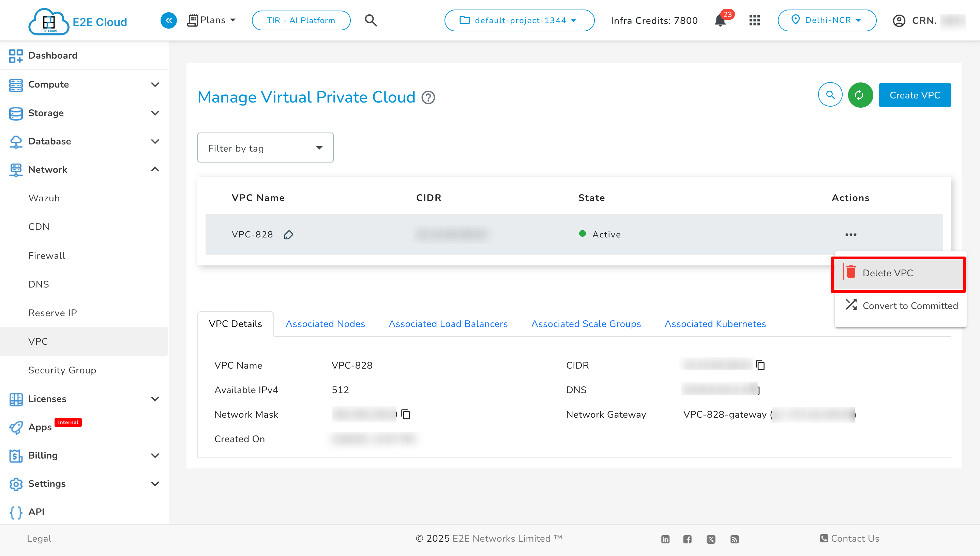The height and width of the screenshot is (556, 980).
Task: Click the Available IPv4 value 512
Action: point(340,390)
